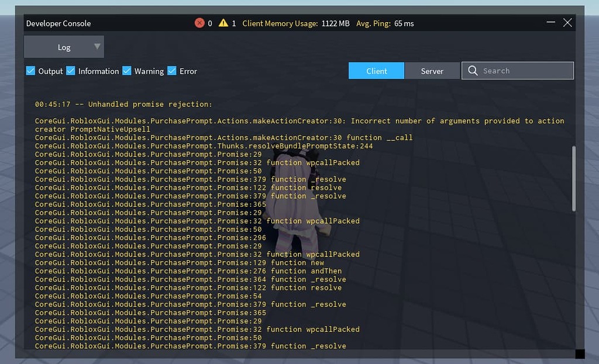Image resolution: width=599 pixels, height=364 pixels.
Task: Select the Client tab
Action: [x=376, y=70]
